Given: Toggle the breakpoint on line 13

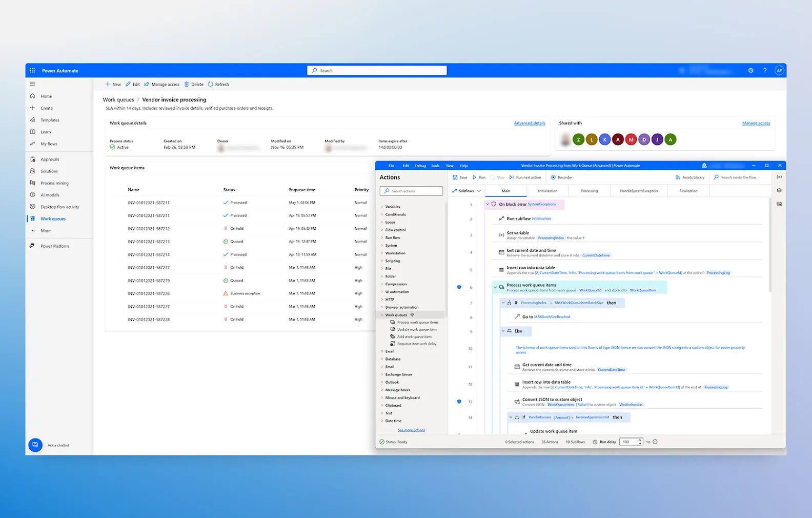Looking at the screenshot, I should pos(459,402).
